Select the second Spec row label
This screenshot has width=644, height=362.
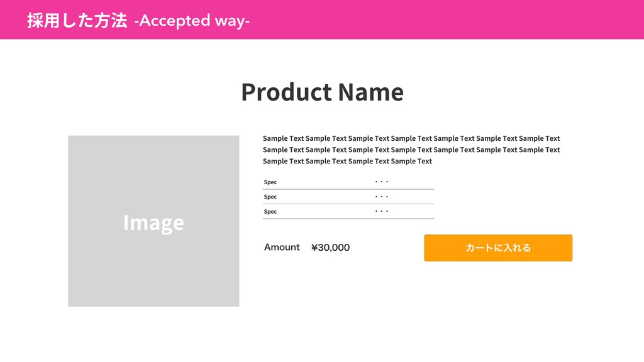(270, 197)
